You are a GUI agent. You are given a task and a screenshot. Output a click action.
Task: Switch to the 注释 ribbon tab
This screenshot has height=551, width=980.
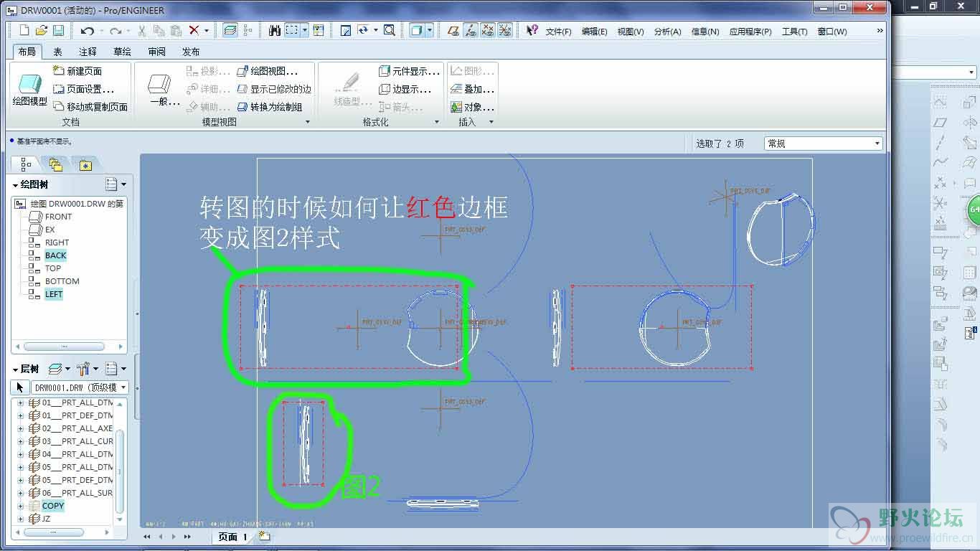pyautogui.click(x=88, y=52)
